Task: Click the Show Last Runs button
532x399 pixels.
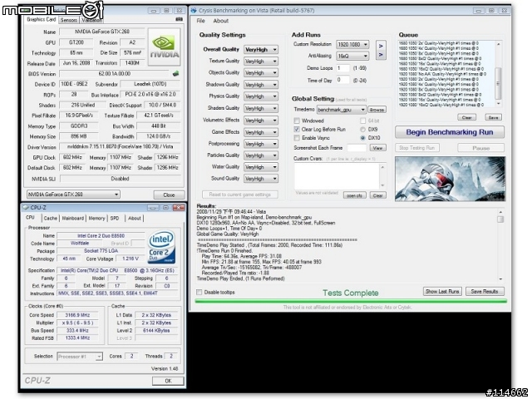Action: (x=442, y=292)
